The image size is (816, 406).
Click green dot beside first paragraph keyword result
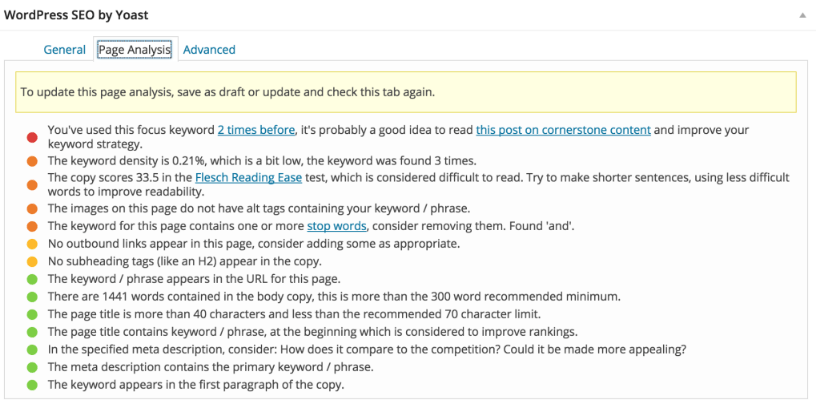click(x=33, y=385)
